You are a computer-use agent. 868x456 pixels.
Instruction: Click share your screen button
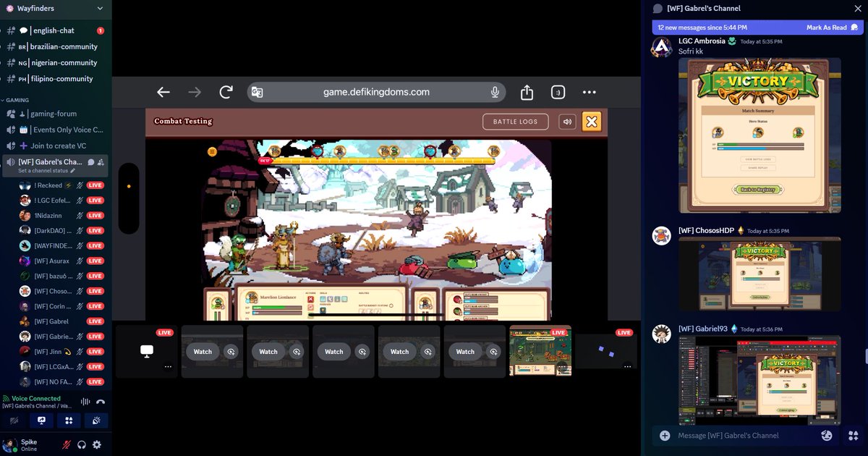pos(41,421)
